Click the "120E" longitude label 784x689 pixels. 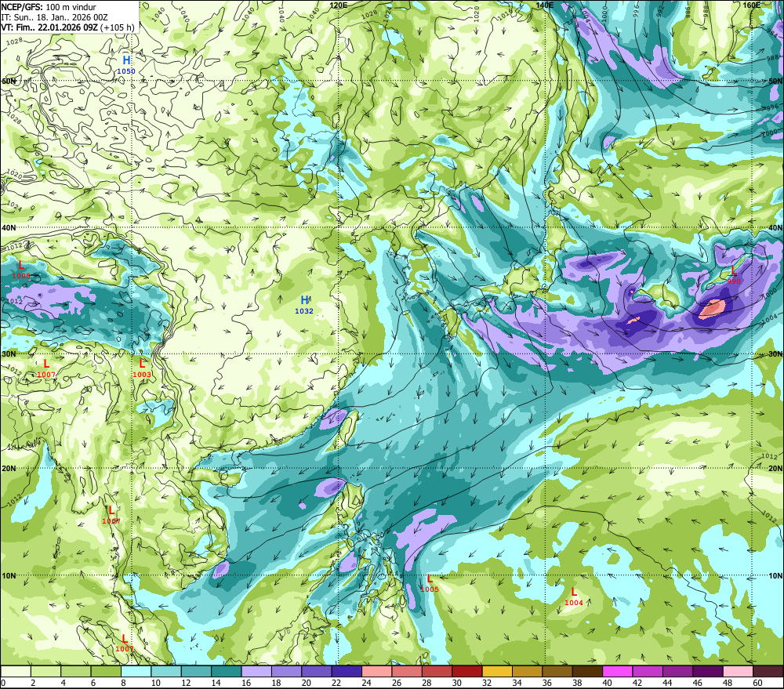point(339,5)
